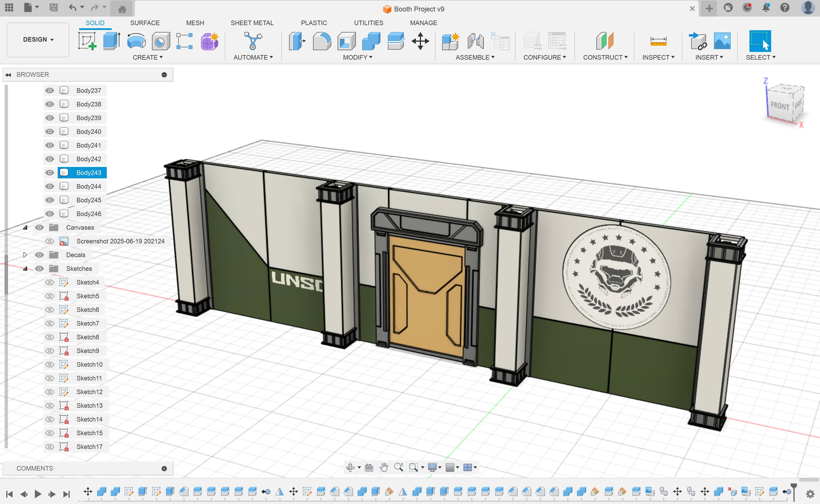Switch to the SHEET METAL tab

[252, 23]
